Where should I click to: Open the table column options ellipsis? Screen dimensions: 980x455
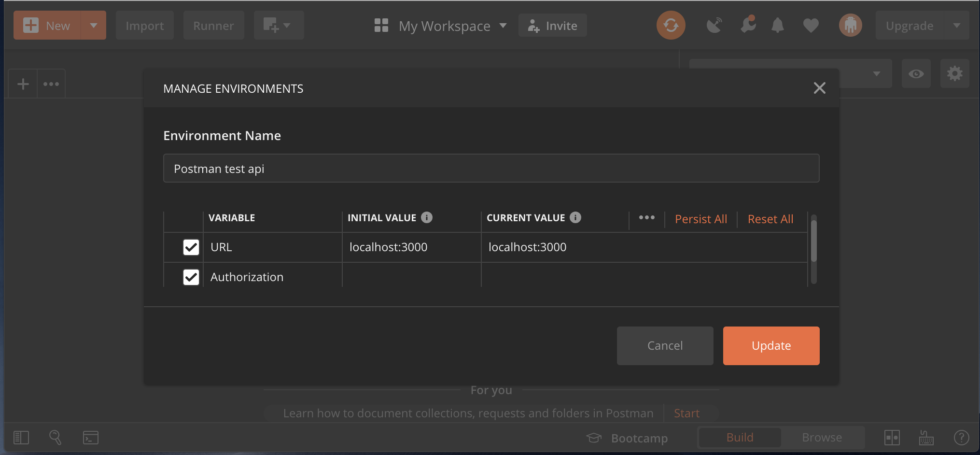[647, 218]
